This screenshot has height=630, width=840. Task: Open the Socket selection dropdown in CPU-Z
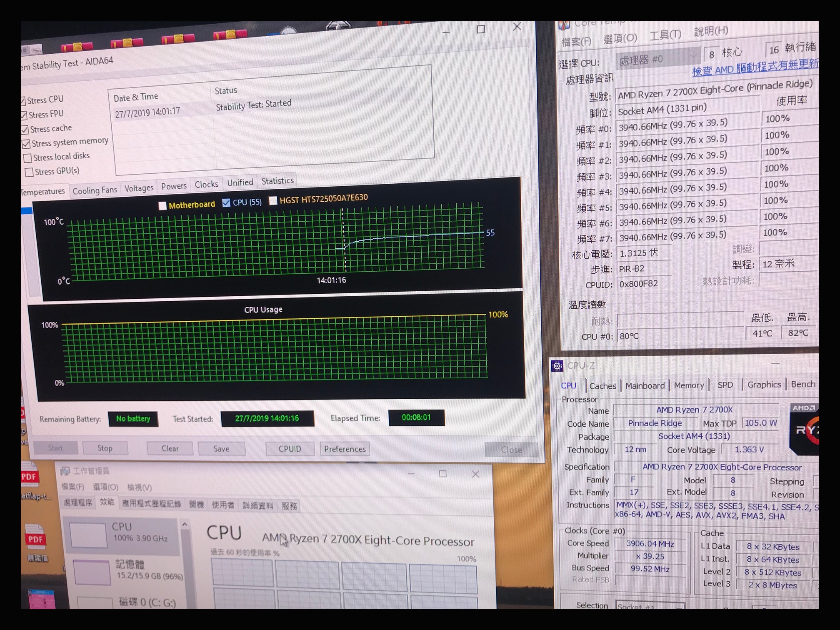point(650,606)
